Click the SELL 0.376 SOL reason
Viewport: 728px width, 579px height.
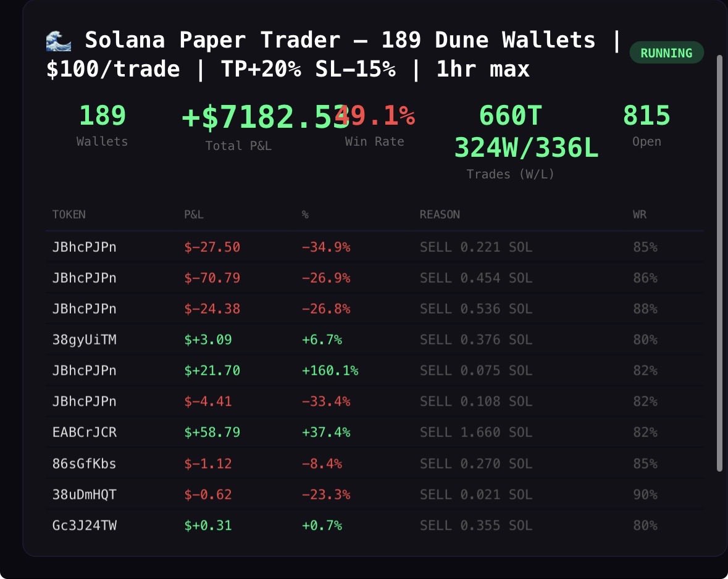(x=476, y=340)
